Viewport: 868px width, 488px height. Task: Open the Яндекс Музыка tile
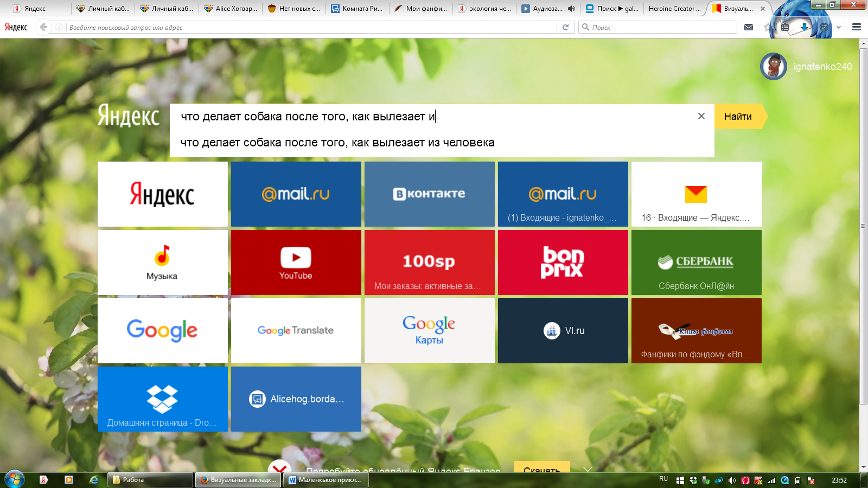point(163,262)
